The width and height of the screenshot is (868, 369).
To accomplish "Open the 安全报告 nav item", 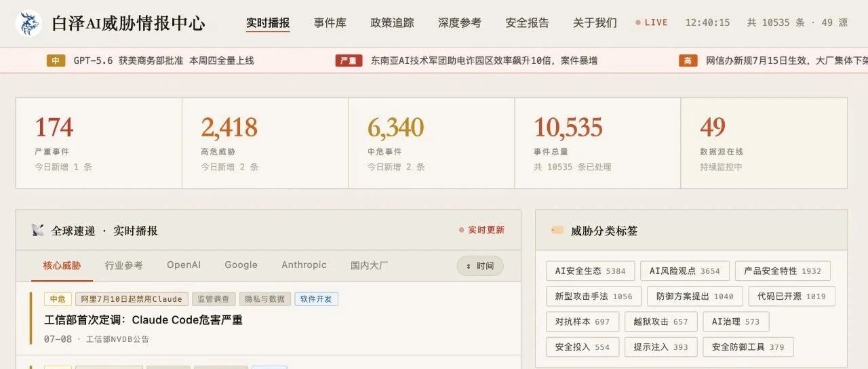I will click(528, 22).
